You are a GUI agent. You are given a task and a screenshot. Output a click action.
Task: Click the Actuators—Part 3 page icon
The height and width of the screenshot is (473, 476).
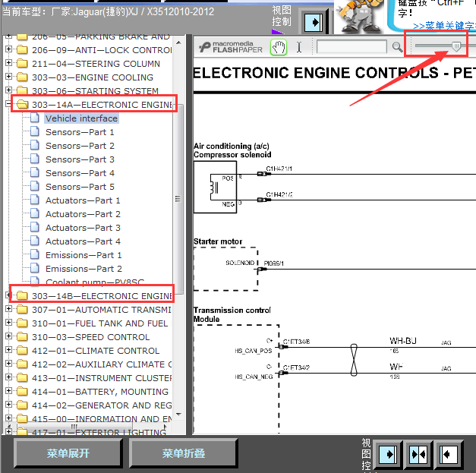click(35, 227)
